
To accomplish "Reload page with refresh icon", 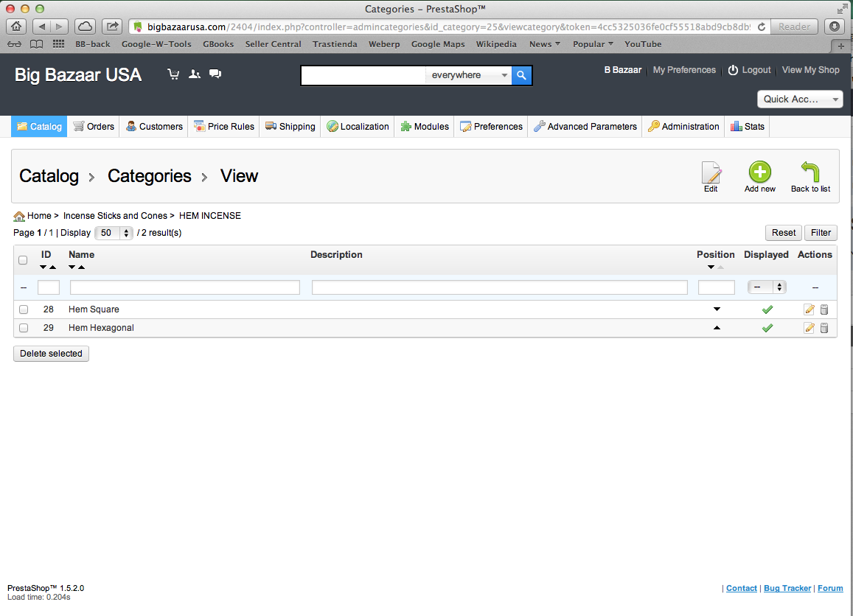I will pos(761,27).
